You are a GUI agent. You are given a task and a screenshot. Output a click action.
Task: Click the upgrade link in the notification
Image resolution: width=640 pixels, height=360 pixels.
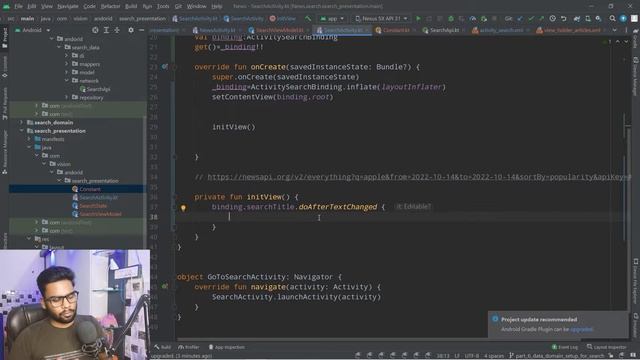[x=581, y=329]
